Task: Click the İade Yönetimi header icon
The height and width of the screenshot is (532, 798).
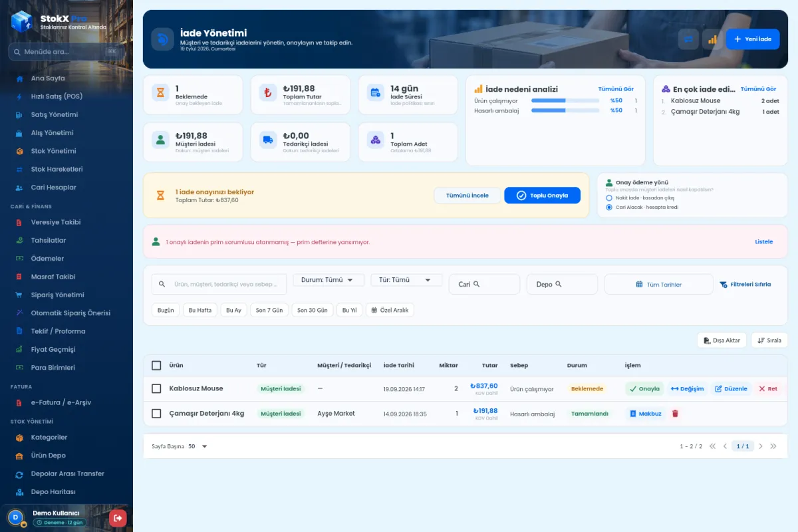Action: tap(162, 39)
